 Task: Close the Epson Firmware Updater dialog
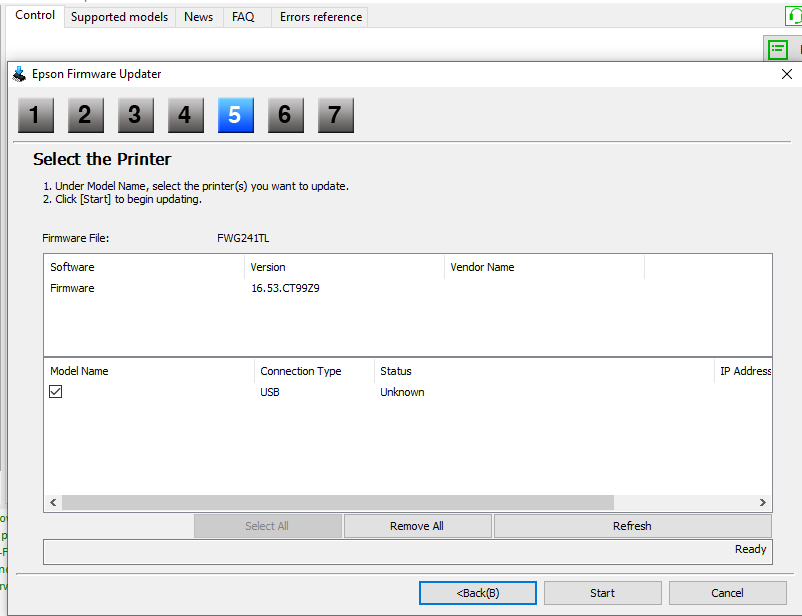coord(787,74)
